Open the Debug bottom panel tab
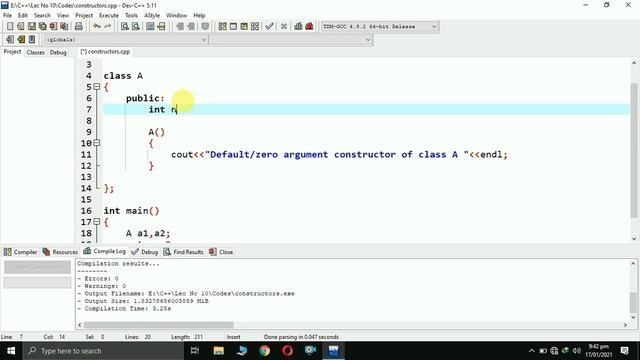The width and height of the screenshot is (640, 360). pos(144,252)
